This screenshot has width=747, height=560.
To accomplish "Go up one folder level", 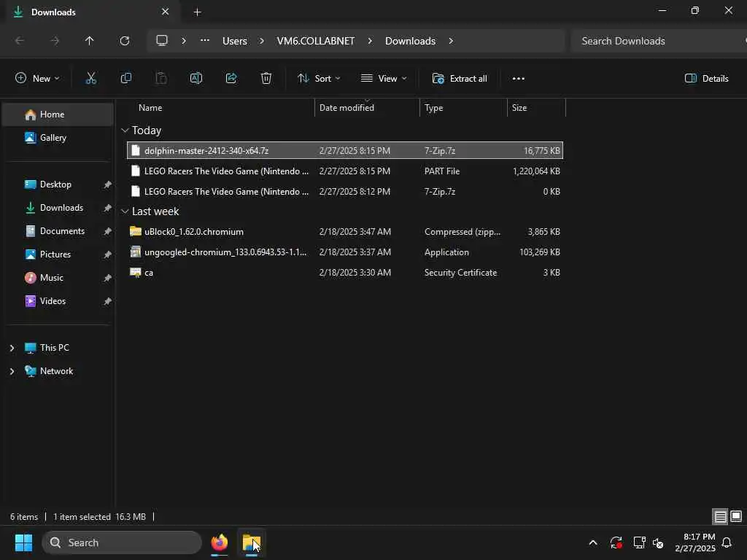I will [x=89, y=41].
